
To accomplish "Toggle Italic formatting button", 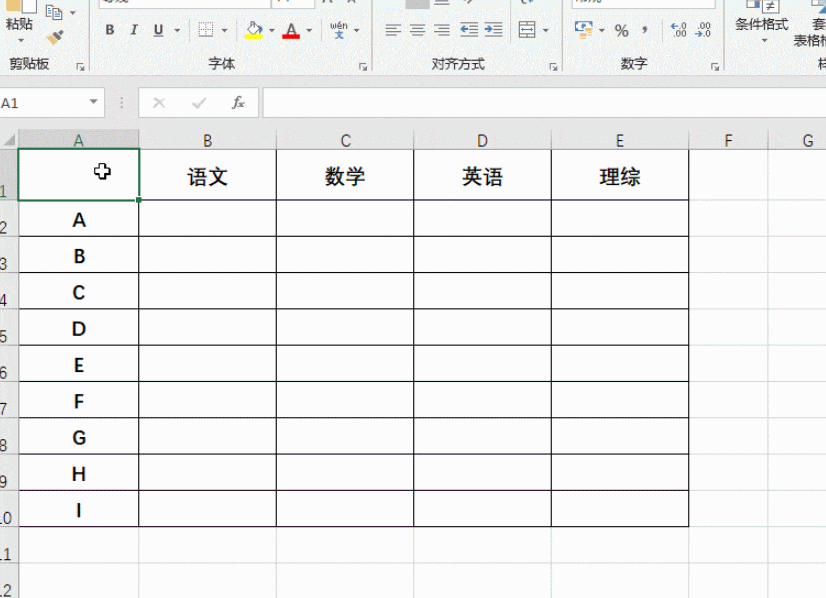I will [134, 30].
